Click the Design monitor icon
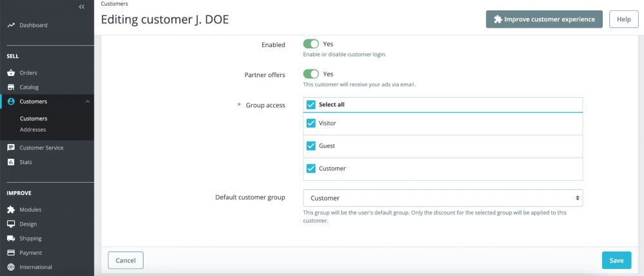Image resolution: width=644 pixels, height=276 pixels. pyautogui.click(x=11, y=224)
